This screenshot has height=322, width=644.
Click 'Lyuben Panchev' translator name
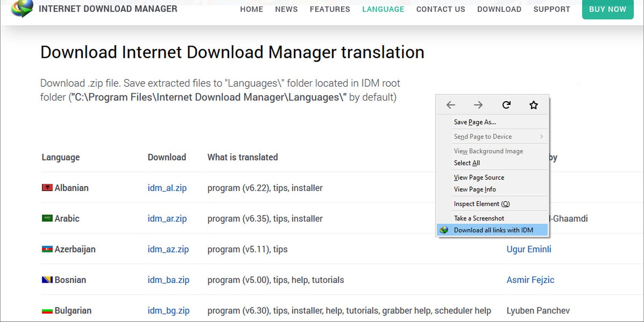tap(538, 310)
